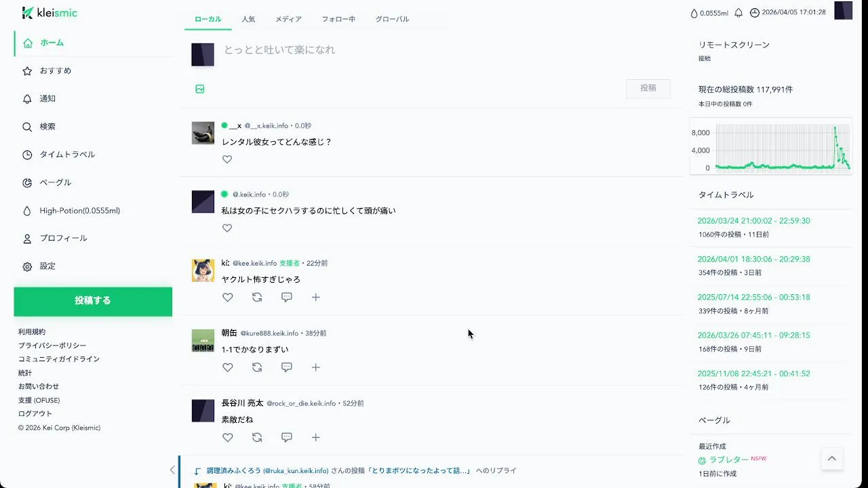Open notification bell in top bar

[x=738, y=13]
